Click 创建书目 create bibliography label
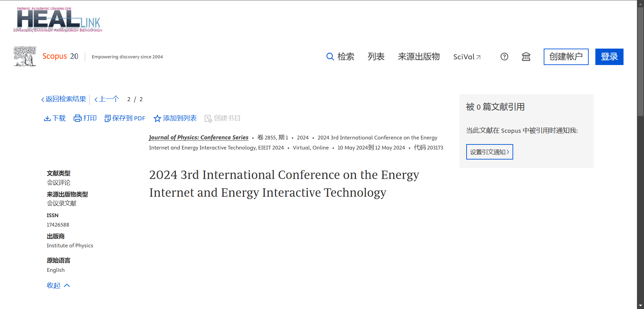 point(227,118)
